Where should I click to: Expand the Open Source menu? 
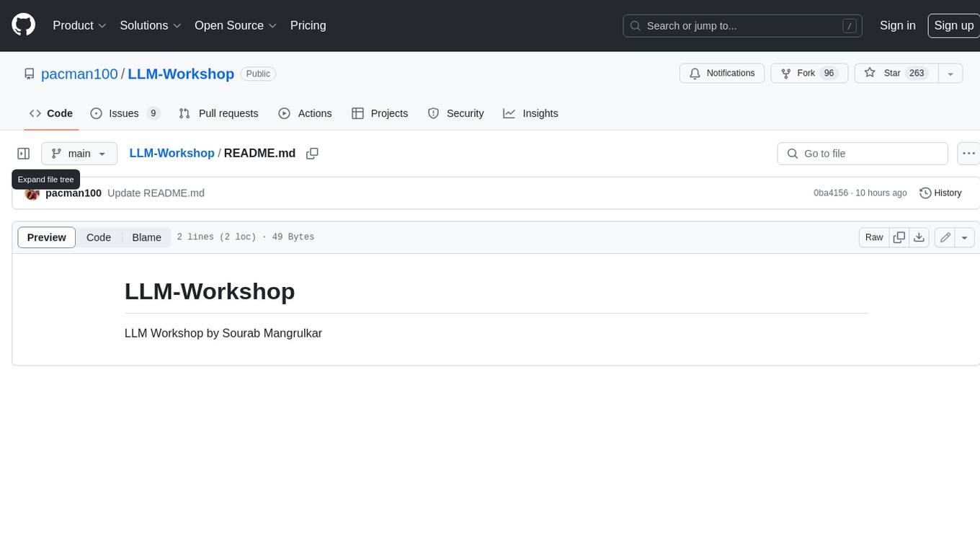(236, 25)
